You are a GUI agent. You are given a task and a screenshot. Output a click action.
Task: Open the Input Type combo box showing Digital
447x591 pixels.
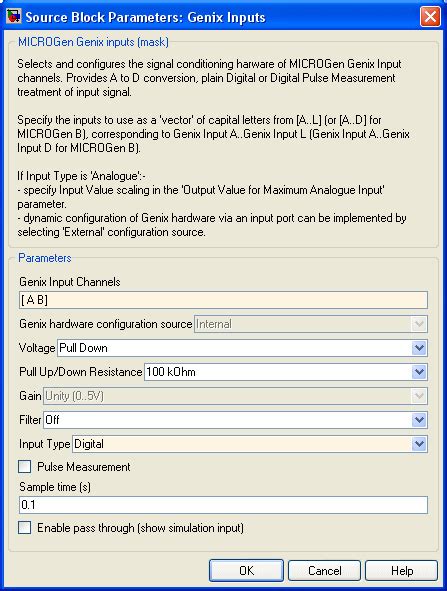point(250,444)
